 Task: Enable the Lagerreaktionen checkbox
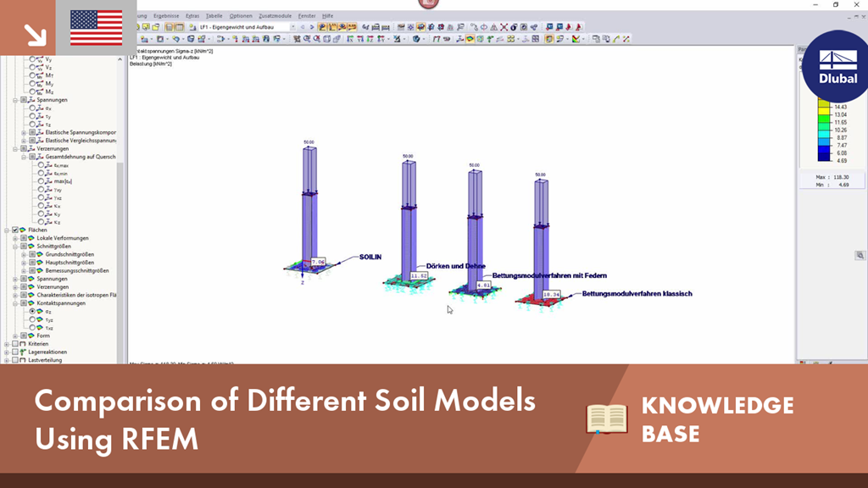[x=15, y=352]
